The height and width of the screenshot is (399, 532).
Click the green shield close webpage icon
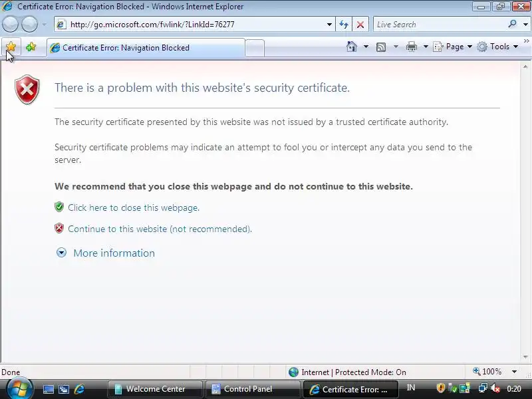(x=59, y=207)
